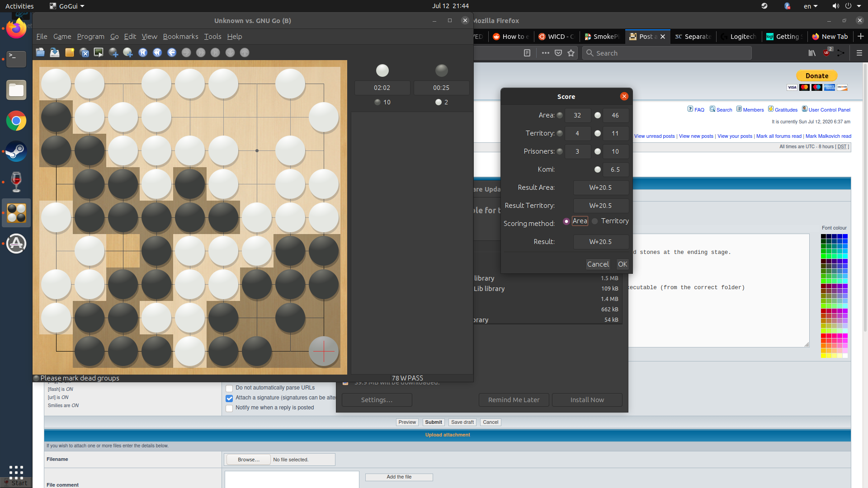
Task: Save page to Pocket icon in Firefox
Action: 558,53
